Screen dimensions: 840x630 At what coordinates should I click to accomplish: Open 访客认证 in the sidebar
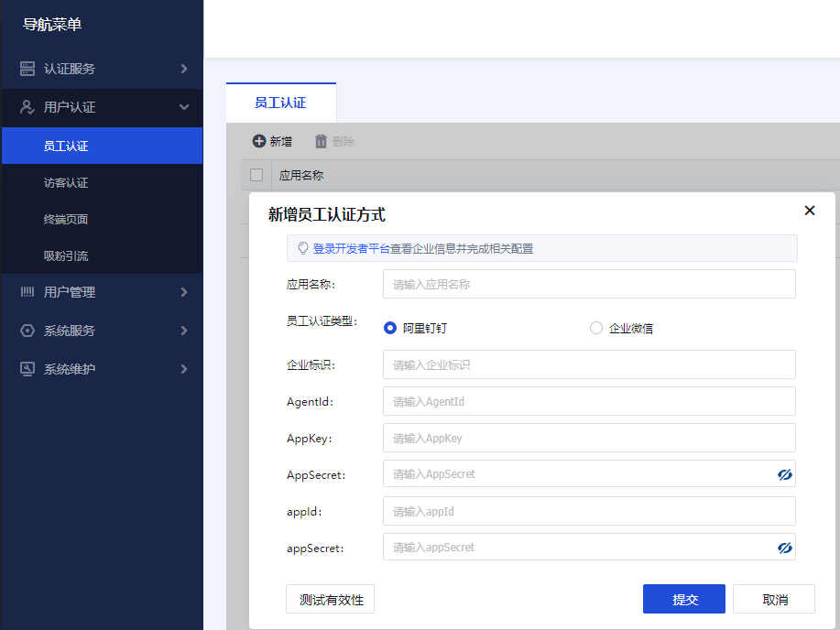(66, 182)
